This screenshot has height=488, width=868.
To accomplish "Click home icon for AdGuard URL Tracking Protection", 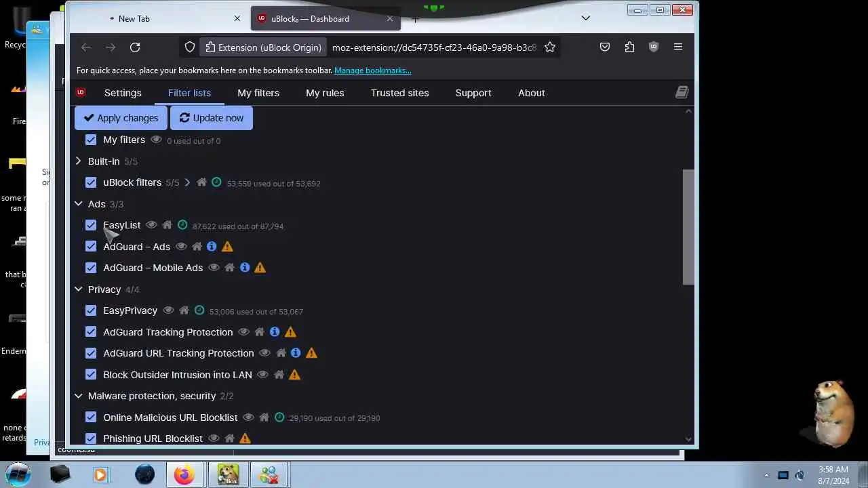I will pos(281,353).
